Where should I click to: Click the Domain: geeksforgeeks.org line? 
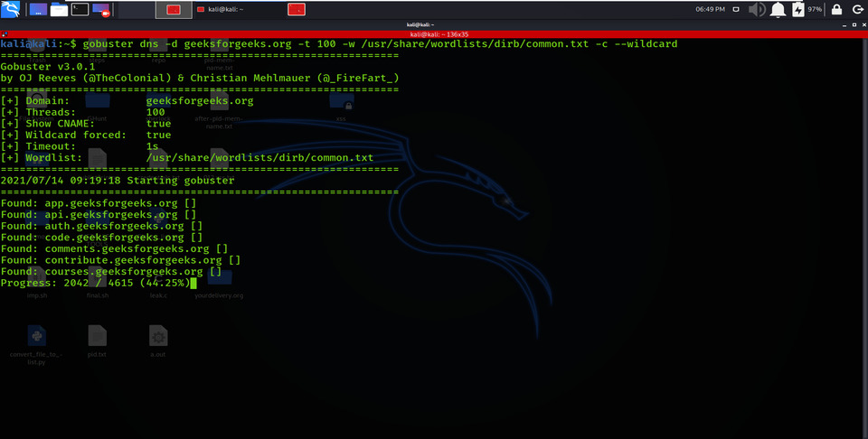(127, 100)
